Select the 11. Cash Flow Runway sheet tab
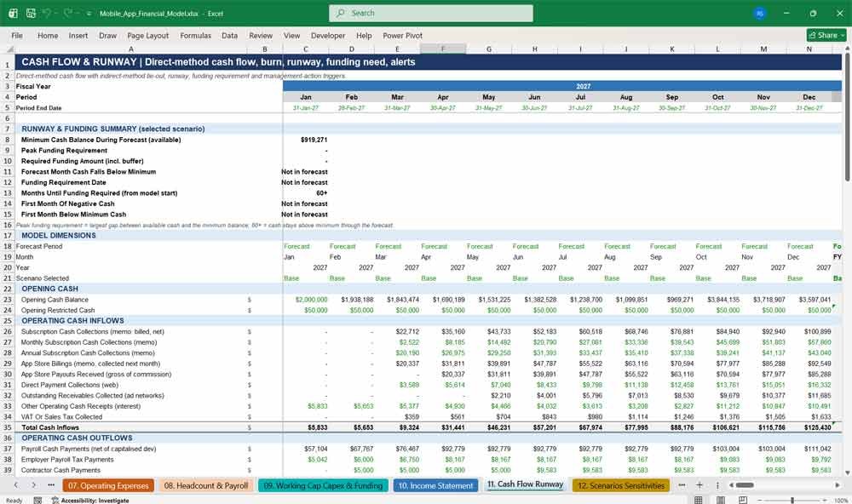This screenshot has width=852, height=504. (525, 484)
